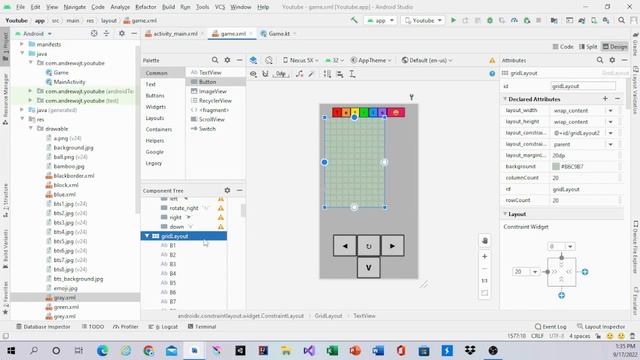Image resolution: width=640 pixels, height=360 pixels.
Task: Open the AppTheme dropdown
Action: coord(371,60)
